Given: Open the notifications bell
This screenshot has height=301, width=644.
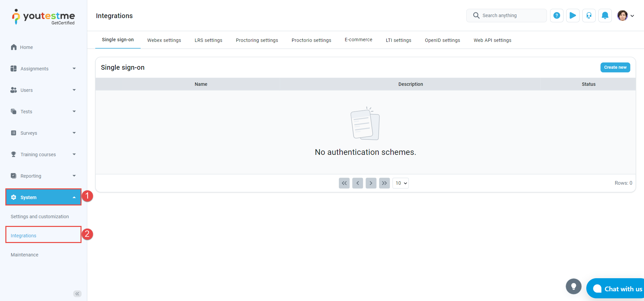Looking at the screenshot, I should point(605,15).
